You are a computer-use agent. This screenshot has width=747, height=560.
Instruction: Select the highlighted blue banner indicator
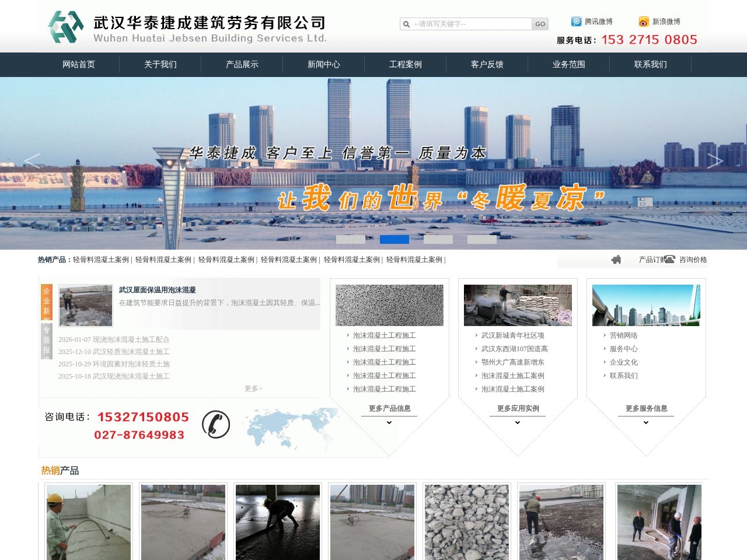tap(395, 239)
